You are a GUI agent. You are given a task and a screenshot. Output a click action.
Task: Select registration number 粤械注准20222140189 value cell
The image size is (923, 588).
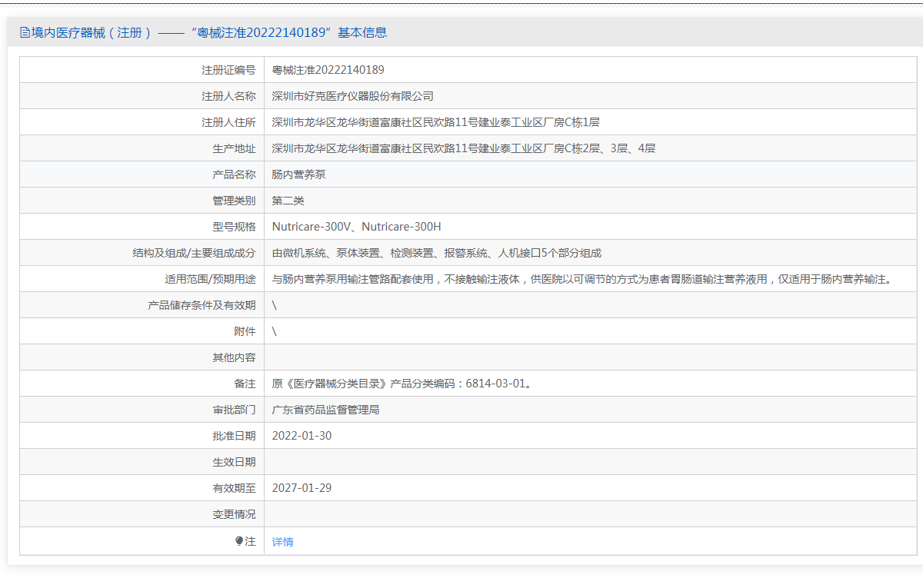coord(328,70)
